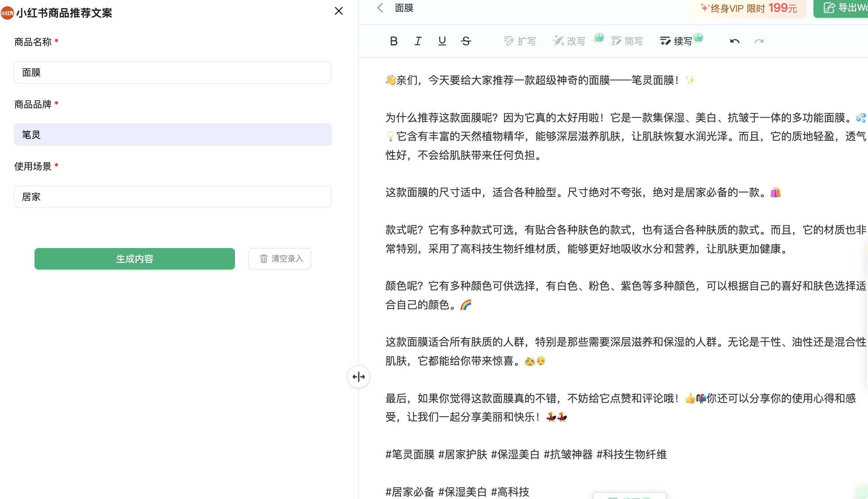Click the 简写 shorten tool
868x499 pixels.
(627, 41)
